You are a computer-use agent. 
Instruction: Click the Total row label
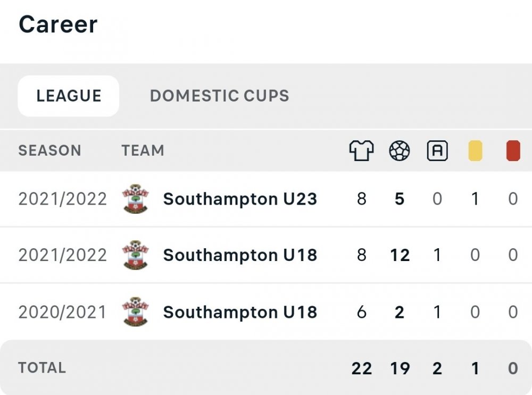coord(42,368)
